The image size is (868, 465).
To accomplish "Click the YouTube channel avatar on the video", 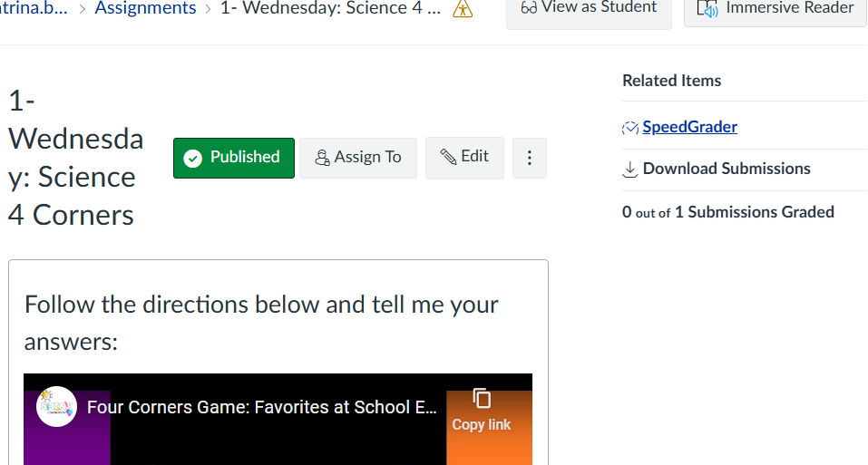I will point(56,407).
